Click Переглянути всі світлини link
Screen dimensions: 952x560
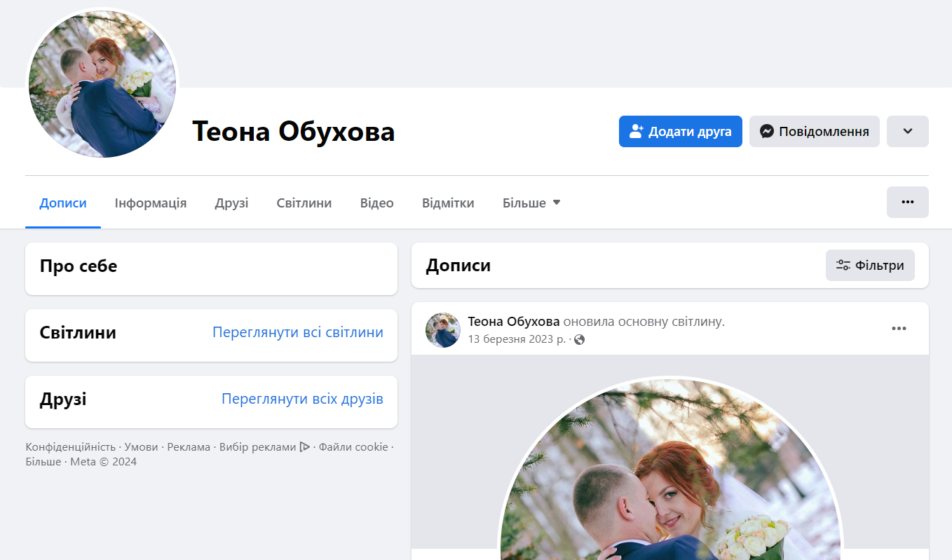[298, 332]
